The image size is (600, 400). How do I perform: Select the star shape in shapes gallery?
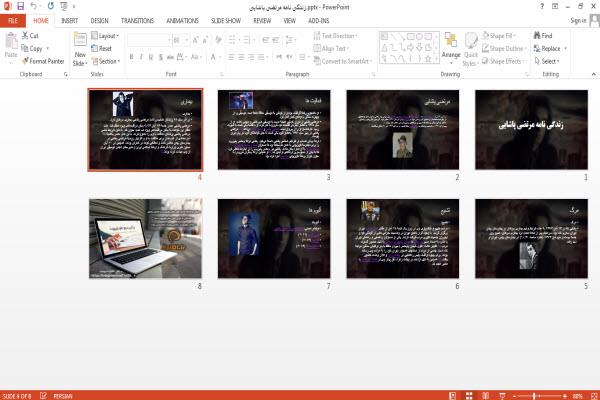(x=428, y=59)
